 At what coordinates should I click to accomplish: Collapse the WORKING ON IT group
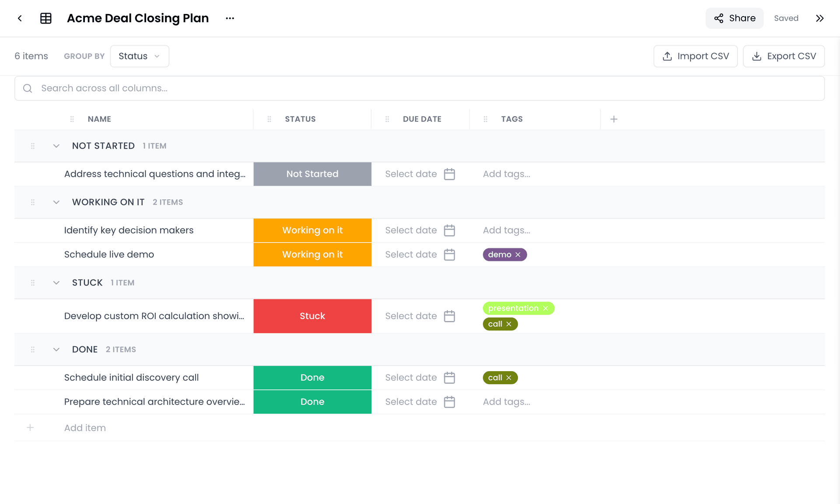pyautogui.click(x=56, y=202)
